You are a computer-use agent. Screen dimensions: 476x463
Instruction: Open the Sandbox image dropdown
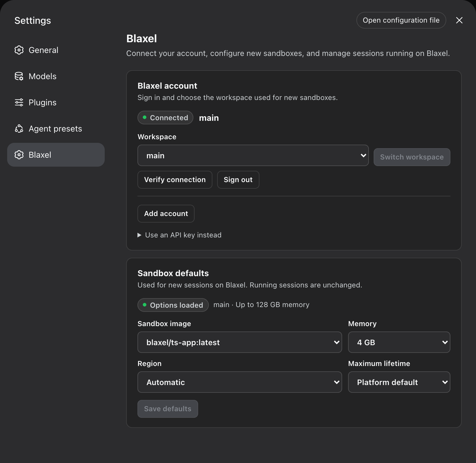pos(240,342)
